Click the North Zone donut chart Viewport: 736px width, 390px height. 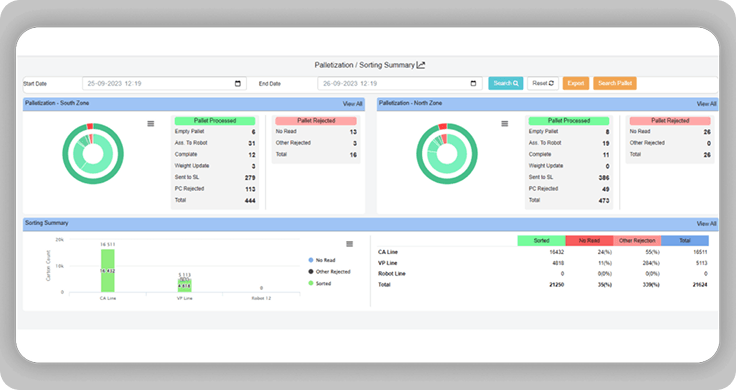click(447, 154)
